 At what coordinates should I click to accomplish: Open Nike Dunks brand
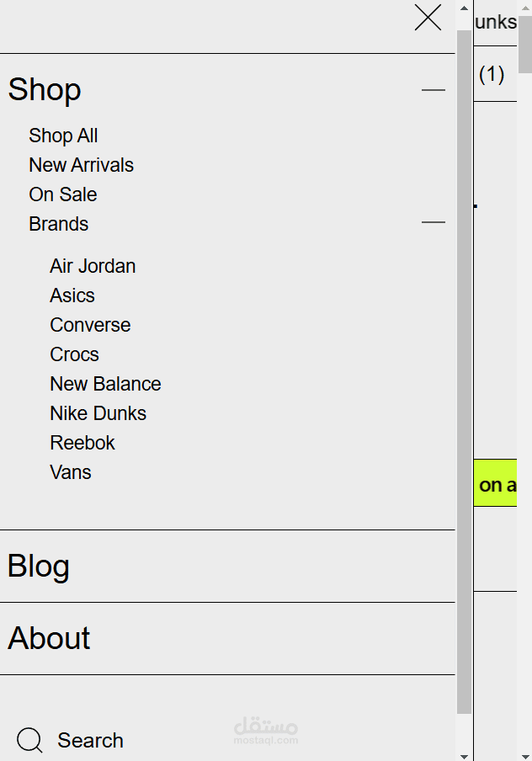pos(98,413)
